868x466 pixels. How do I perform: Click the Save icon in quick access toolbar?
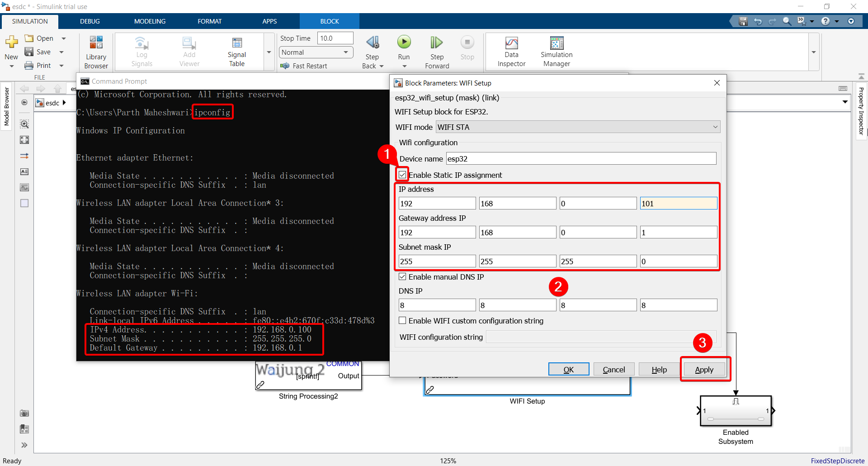coord(743,21)
